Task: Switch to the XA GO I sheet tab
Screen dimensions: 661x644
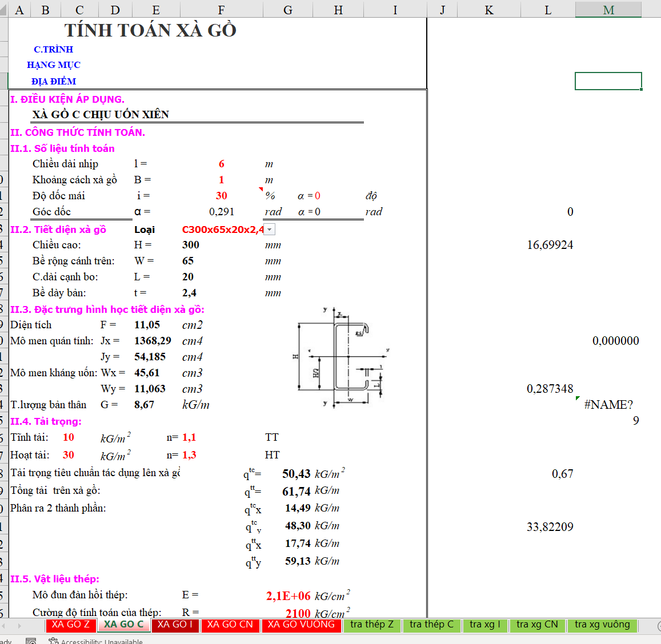Action: 175,625
